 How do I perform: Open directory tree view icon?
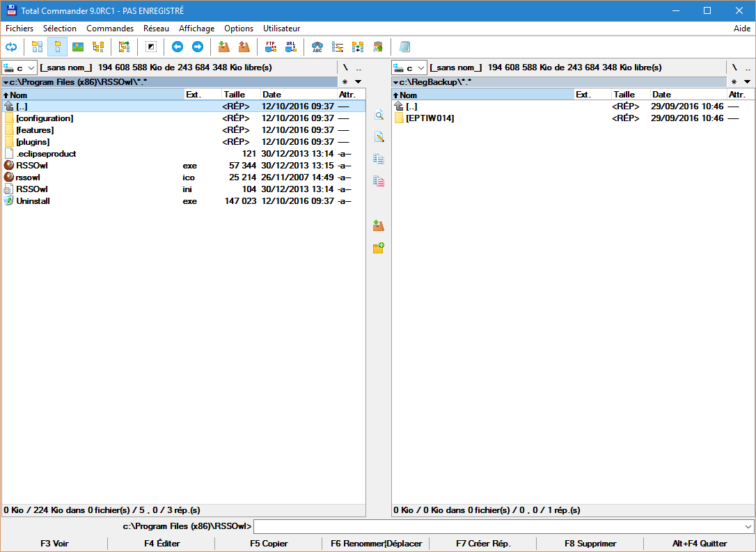click(98, 47)
